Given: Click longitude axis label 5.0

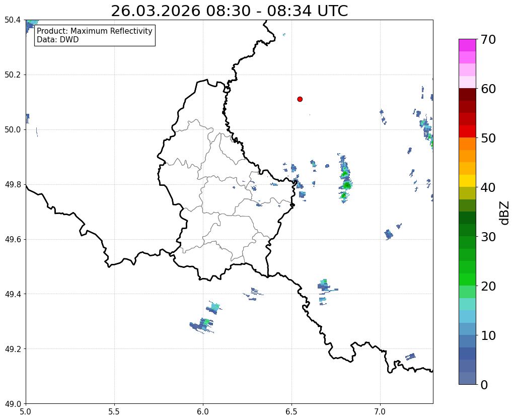Looking at the screenshot, I should 26,412.
